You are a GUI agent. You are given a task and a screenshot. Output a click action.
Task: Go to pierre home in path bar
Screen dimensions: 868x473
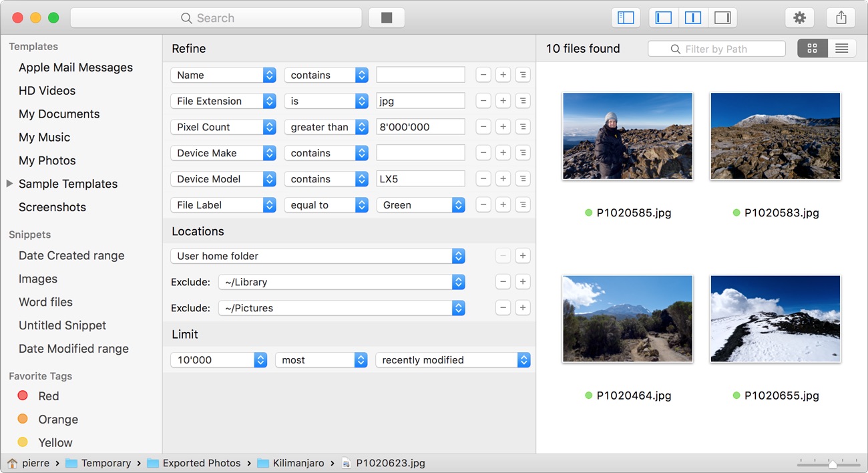coord(28,463)
